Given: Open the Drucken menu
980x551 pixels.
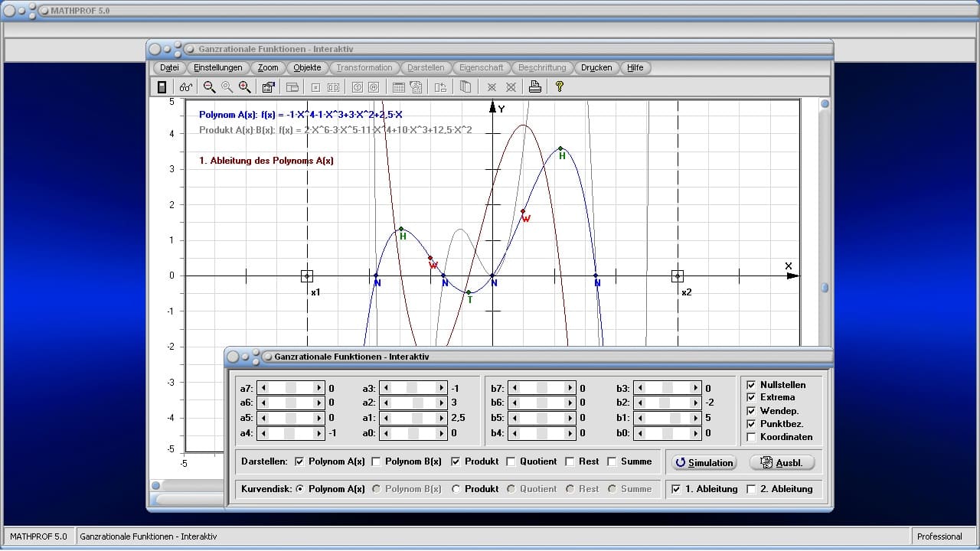Looking at the screenshot, I should tap(596, 67).
